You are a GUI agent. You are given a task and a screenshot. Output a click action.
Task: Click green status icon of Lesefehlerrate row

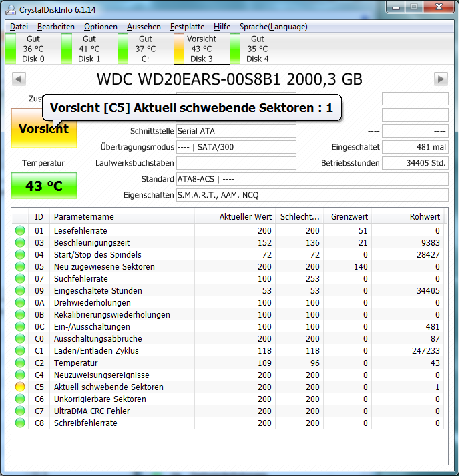(20, 231)
